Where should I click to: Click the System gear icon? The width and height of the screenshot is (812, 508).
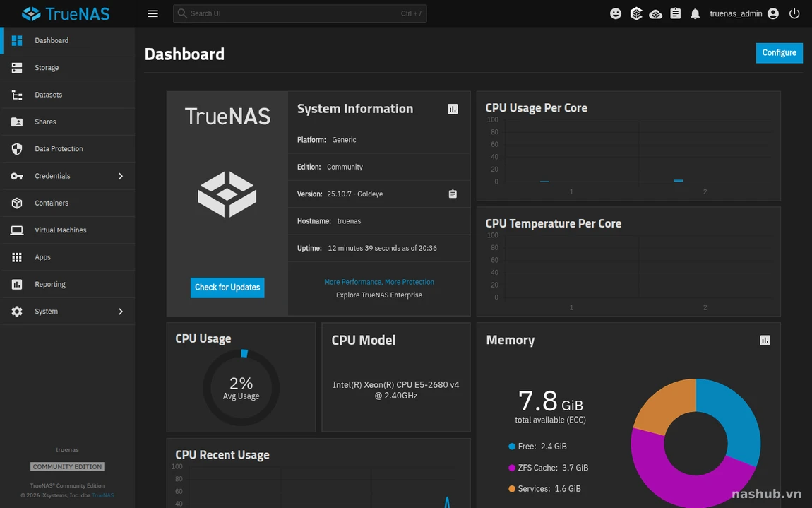(x=16, y=312)
